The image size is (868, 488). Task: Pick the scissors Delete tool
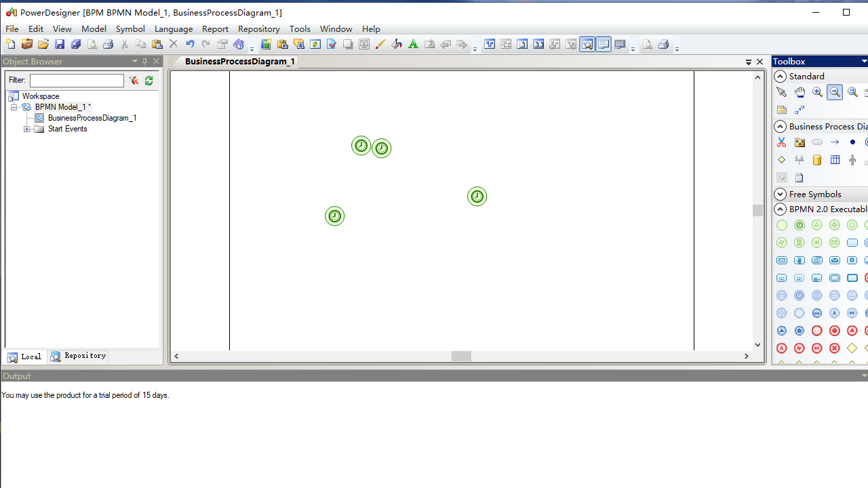[x=781, y=142]
